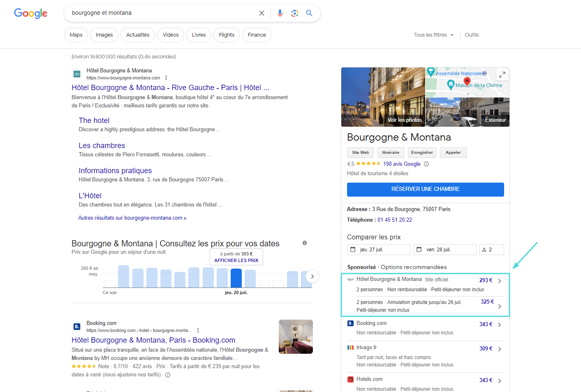This screenshot has width=581, height=392.
Task: Switch to the Flights search tab
Action: coord(227,35)
